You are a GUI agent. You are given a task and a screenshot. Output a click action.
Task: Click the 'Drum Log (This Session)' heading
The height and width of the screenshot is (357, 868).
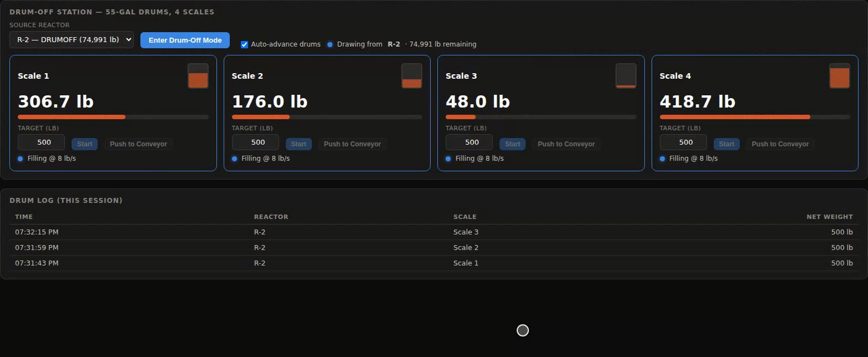tap(66, 200)
